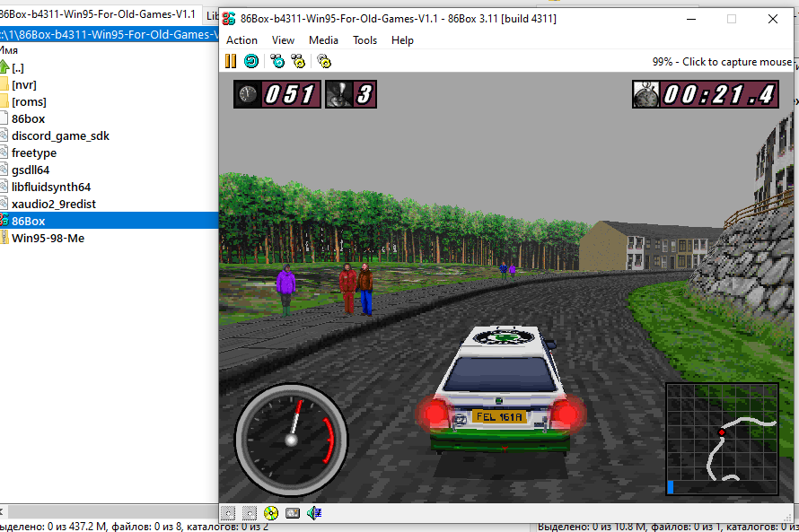This screenshot has width=799, height=532.
Task: Send Ctrl+Alt+Esc via the toolbar icon
Action: point(298,62)
